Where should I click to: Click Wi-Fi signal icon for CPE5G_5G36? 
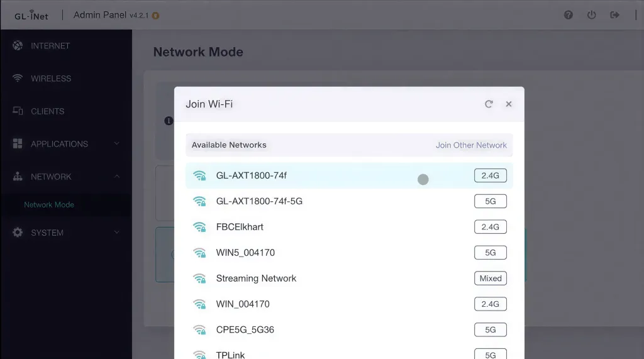(x=199, y=330)
